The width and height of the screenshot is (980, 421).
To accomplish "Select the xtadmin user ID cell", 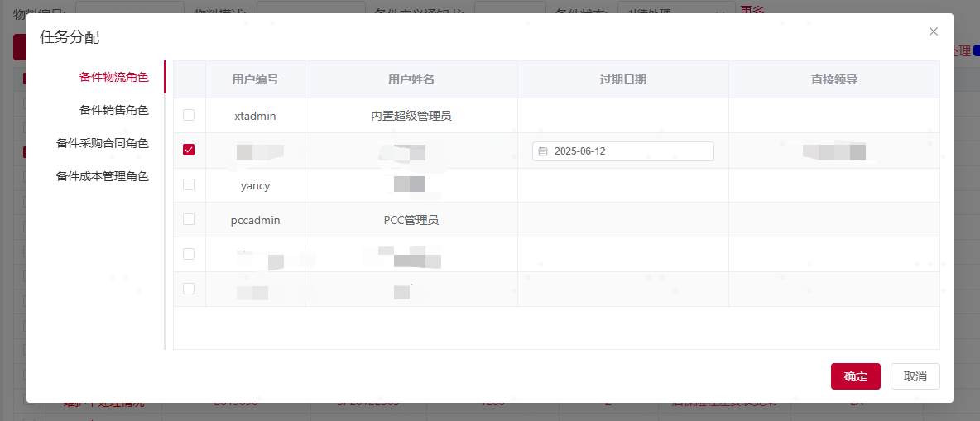I will tap(255, 116).
